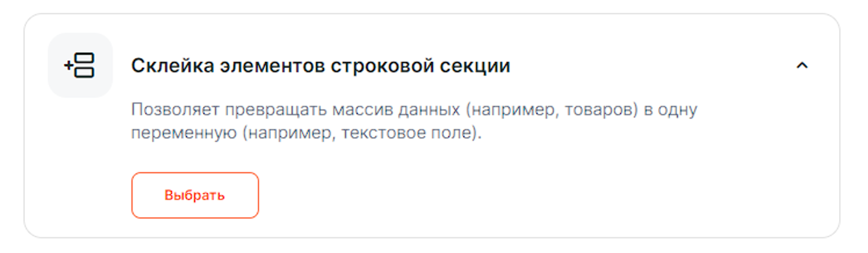Tap the plus-with-rows glyph in the card
Image resolution: width=868 pixels, height=253 pixels.
[79, 65]
